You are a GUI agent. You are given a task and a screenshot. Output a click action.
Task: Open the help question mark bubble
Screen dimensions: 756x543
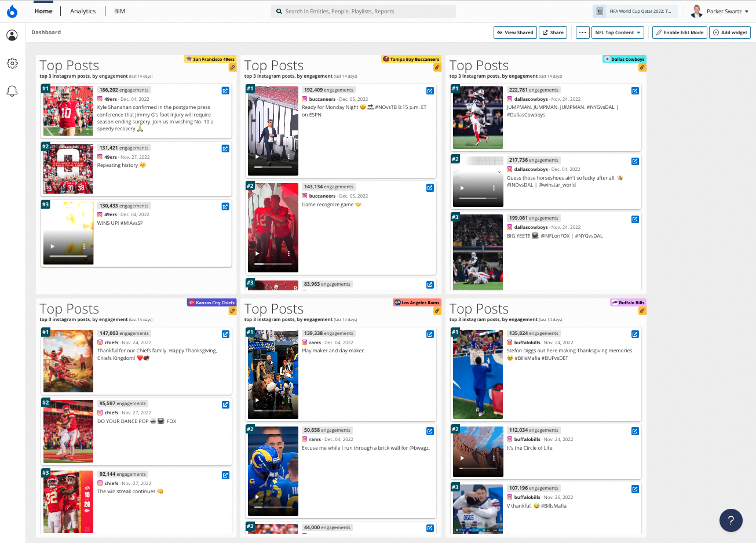[x=731, y=520]
